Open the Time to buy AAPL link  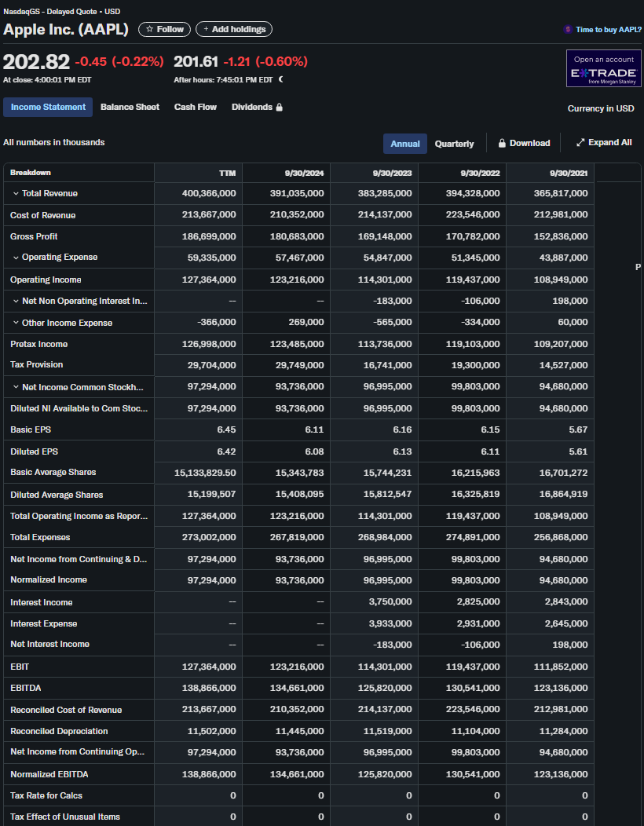608,30
